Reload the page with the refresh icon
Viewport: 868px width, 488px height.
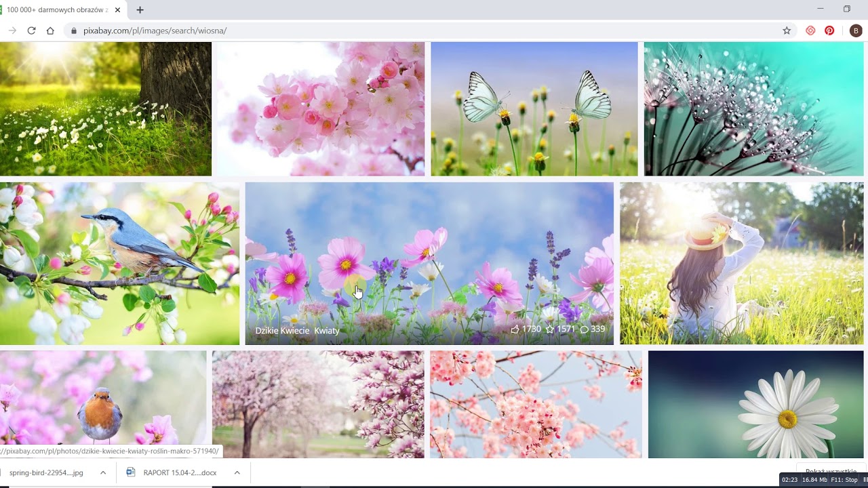(31, 30)
